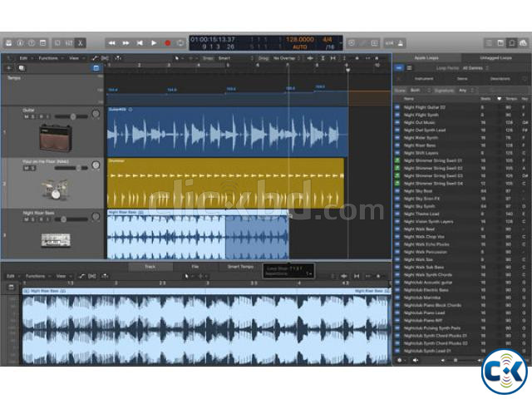Switch editor to the Smart Tempo tab
The image size is (532, 399).
[x=240, y=267]
